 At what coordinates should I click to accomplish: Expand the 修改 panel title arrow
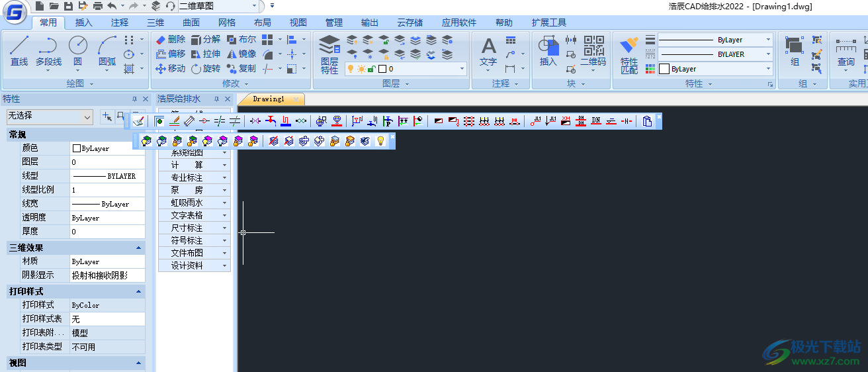pyautogui.click(x=247, y=84)
